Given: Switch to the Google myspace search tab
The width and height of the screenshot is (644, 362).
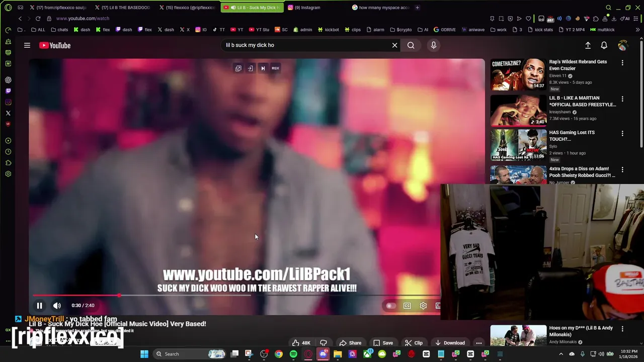Looking at the screenshot, I should [x=381, y=8].
